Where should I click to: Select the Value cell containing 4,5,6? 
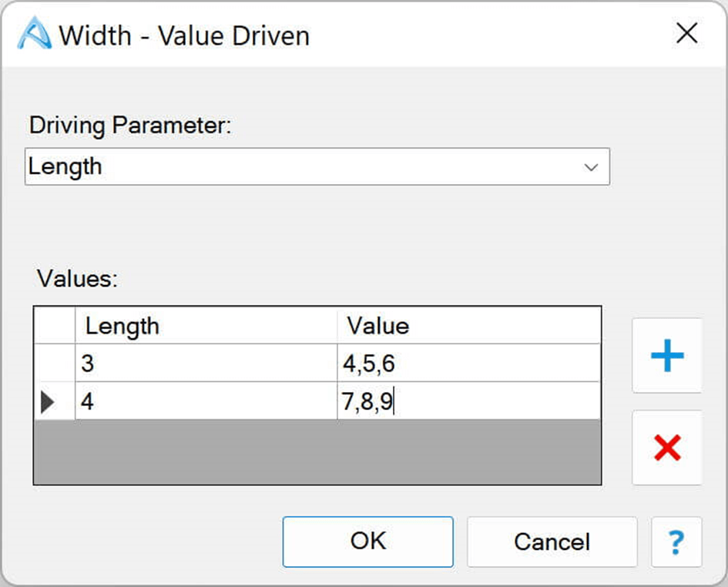[468, 363]
